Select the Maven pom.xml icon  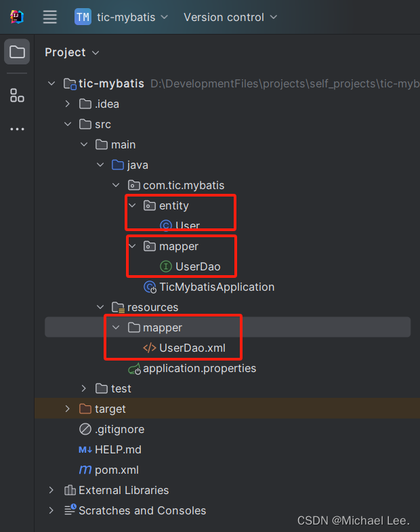[85, 470]
